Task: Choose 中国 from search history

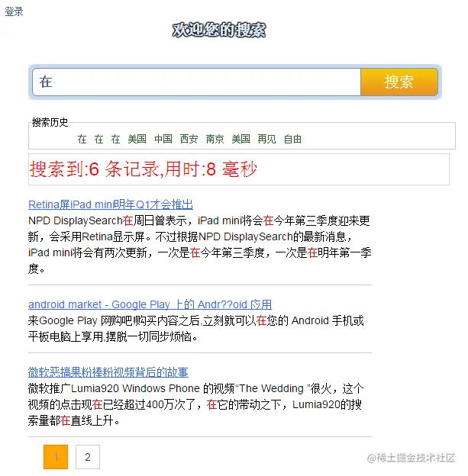Action: coord(163,139)
